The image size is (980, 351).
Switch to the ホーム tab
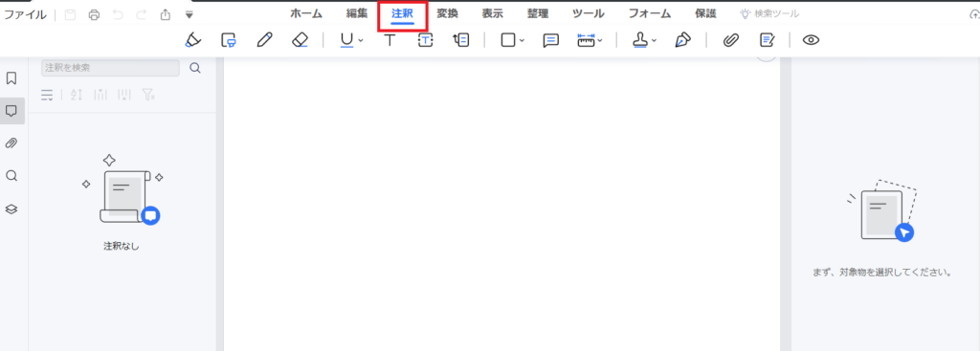[x=305, y=13]
